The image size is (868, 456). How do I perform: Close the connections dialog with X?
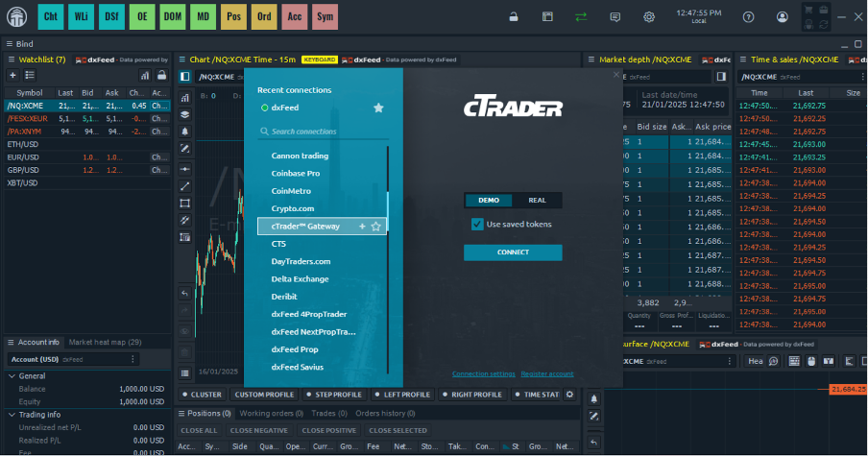616,75
